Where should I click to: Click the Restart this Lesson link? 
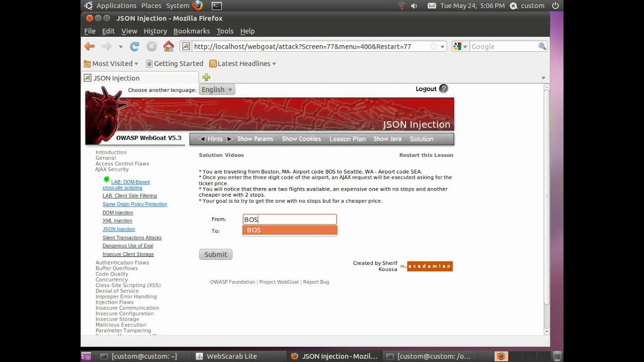(426, 155)
